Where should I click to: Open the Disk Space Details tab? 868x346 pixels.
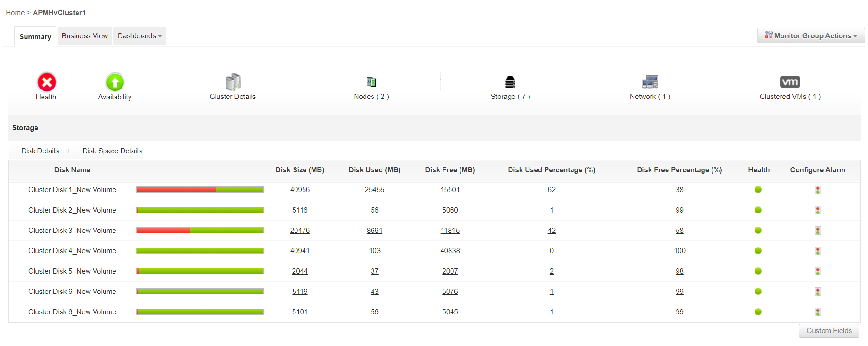point(112,151)
